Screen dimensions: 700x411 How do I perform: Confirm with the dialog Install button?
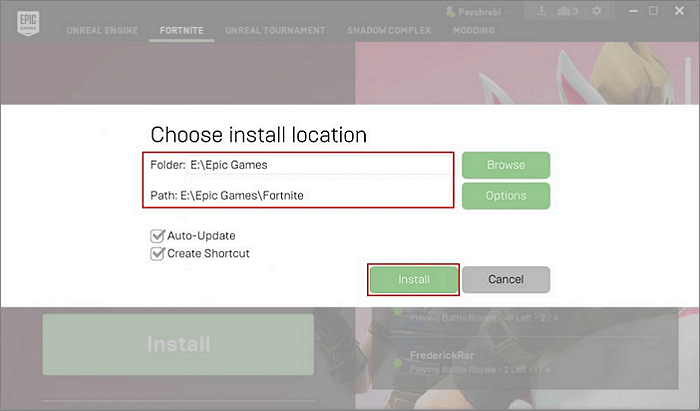(413, 279)
